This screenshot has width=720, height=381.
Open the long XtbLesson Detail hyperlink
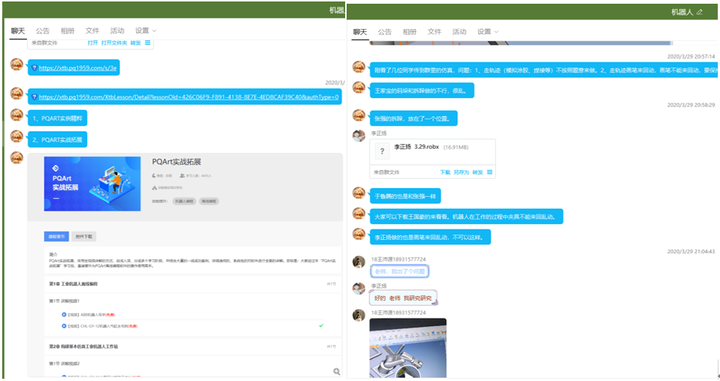pyautogui.click(x=189, y=97)
